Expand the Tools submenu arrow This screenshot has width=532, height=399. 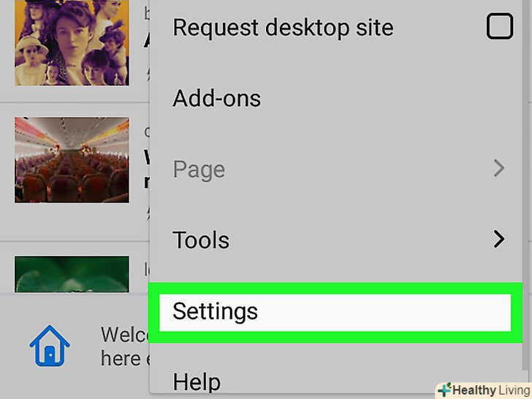click(x=499, y=240)
